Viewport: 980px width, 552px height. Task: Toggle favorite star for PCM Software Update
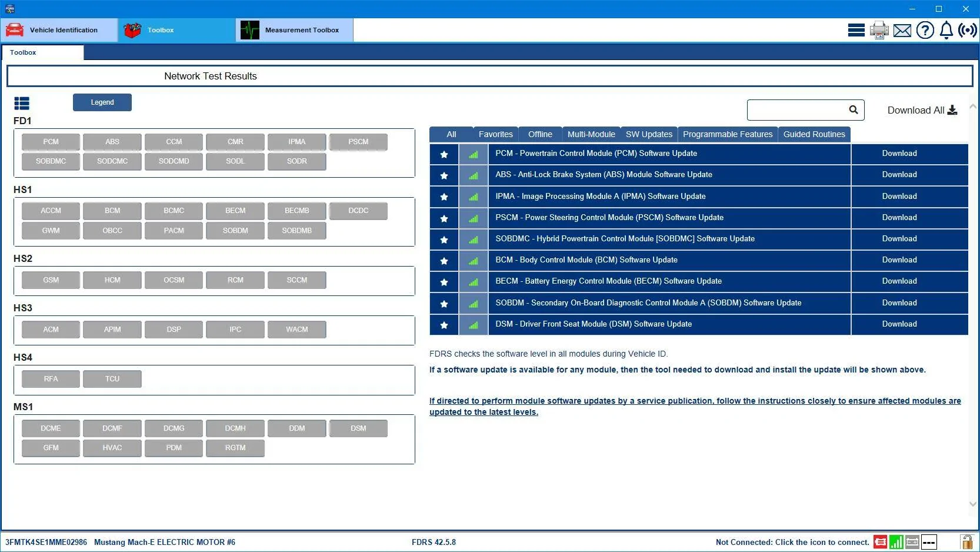(444, 154)
